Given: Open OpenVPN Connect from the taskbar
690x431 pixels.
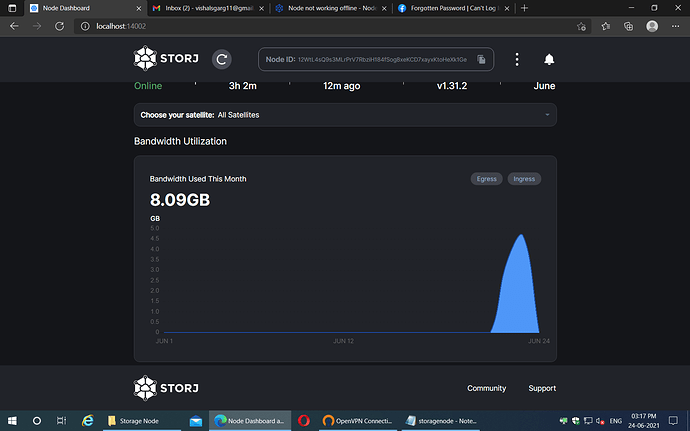Looking at the screenshot, I should tap(356, 420).
